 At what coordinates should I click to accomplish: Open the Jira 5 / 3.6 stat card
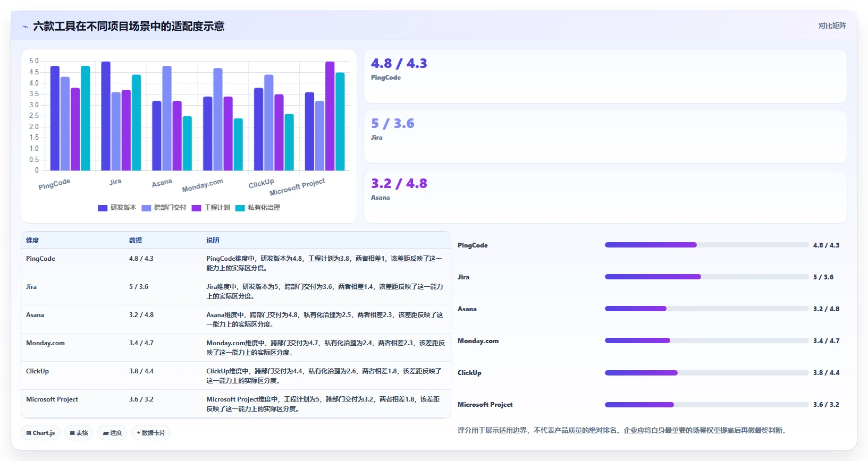click(605, 136)
